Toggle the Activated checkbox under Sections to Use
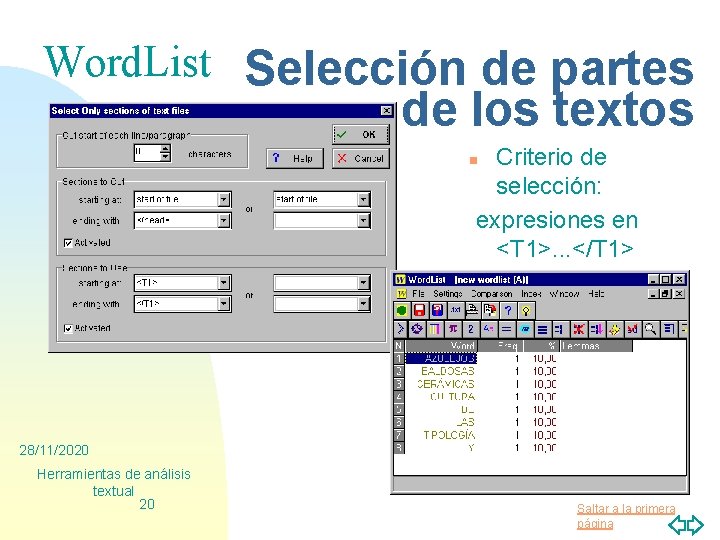 [68, 328]
